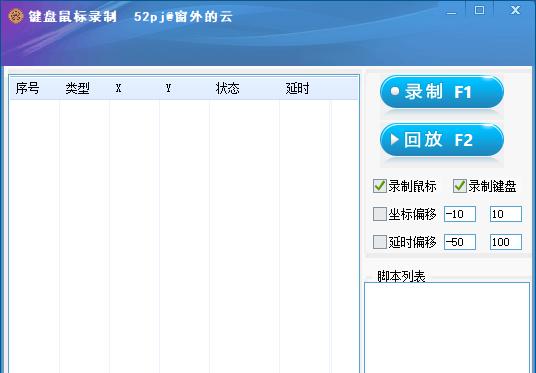Click the Y column header
This screenshot has height=373, width=536.
click(x=184, y=89)
